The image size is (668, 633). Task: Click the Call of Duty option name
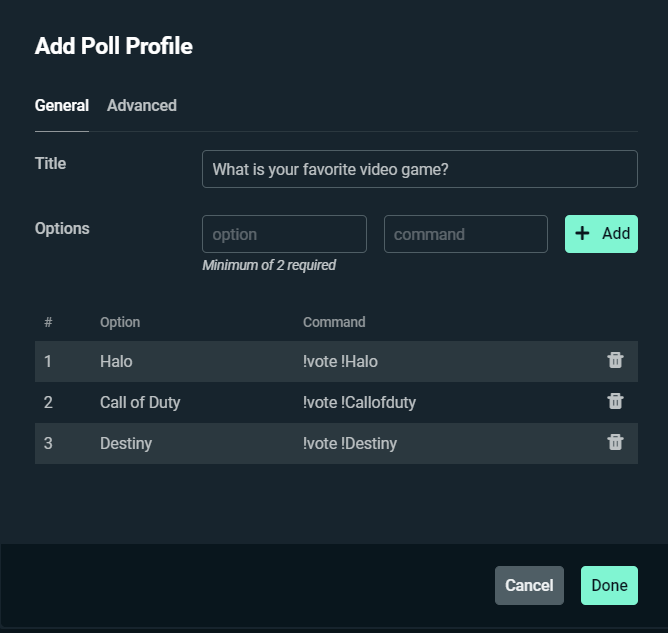click(140, 402)
